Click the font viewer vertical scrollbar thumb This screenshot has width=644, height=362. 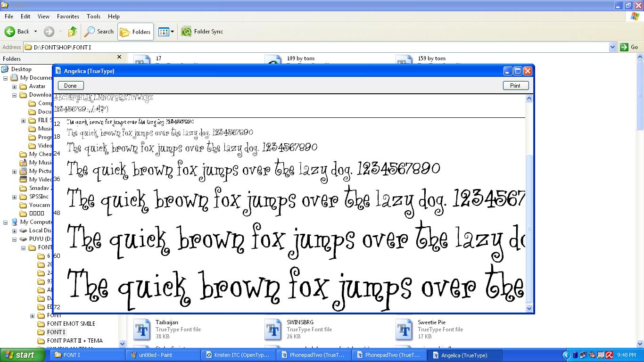529,229
